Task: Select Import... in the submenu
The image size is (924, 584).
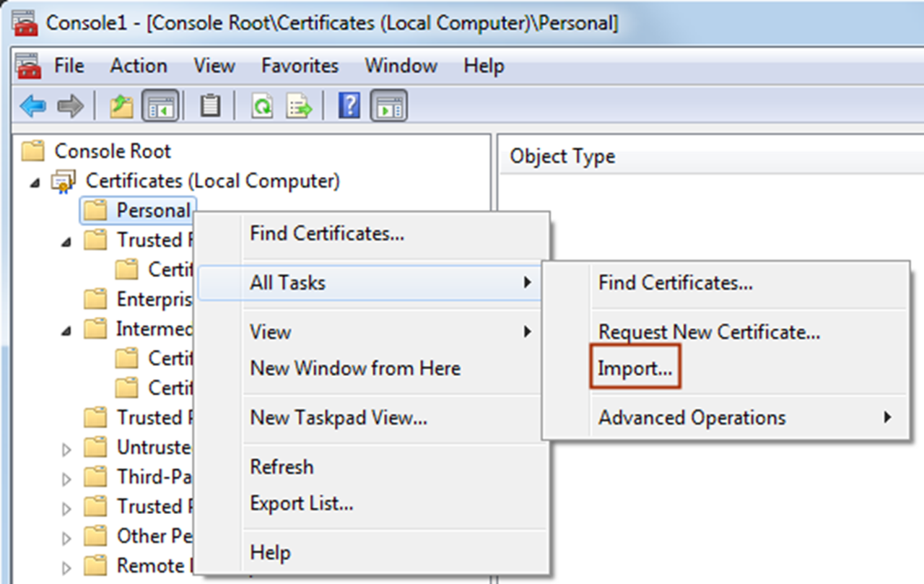Action: point(635,368)
